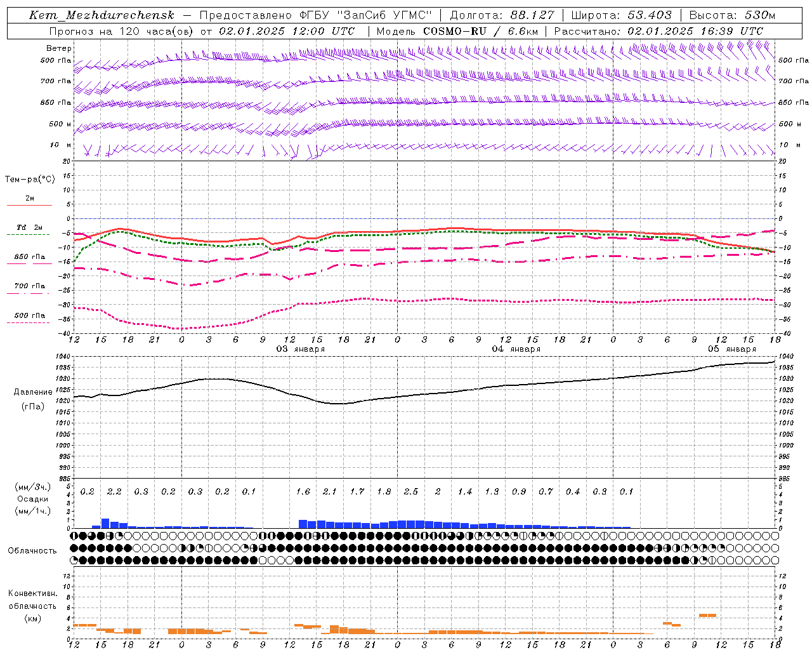Click the left 500 м wind level label
Screen dimensions: 812x650
tap(60, 124)
